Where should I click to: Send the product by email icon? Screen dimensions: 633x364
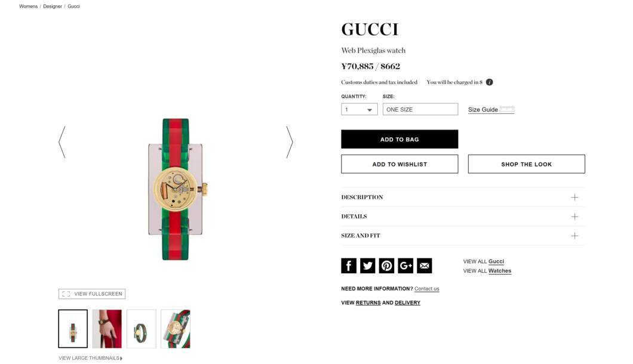(424, 266)
